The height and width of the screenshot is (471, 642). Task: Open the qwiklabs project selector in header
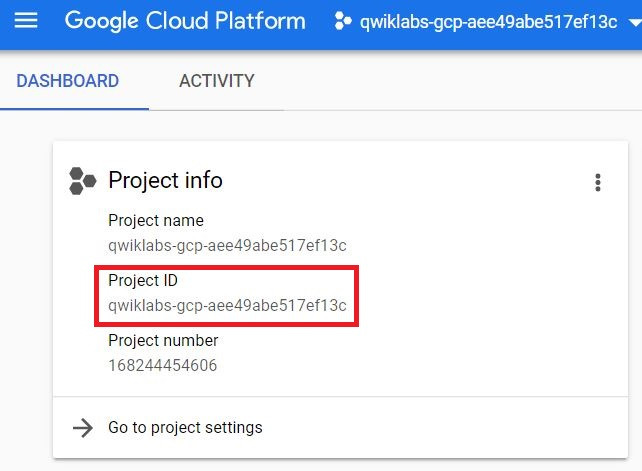point(488,22)
